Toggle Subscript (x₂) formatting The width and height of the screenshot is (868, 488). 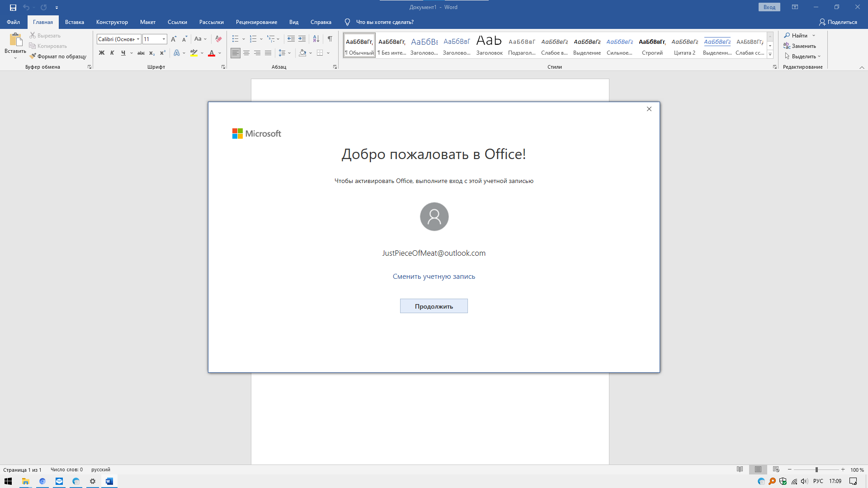(x=152, y=53)
